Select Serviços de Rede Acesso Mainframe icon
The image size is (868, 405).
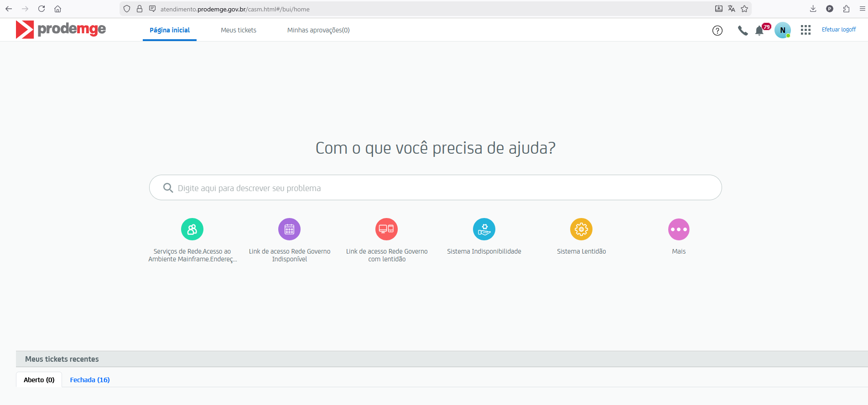coord(192,229)
